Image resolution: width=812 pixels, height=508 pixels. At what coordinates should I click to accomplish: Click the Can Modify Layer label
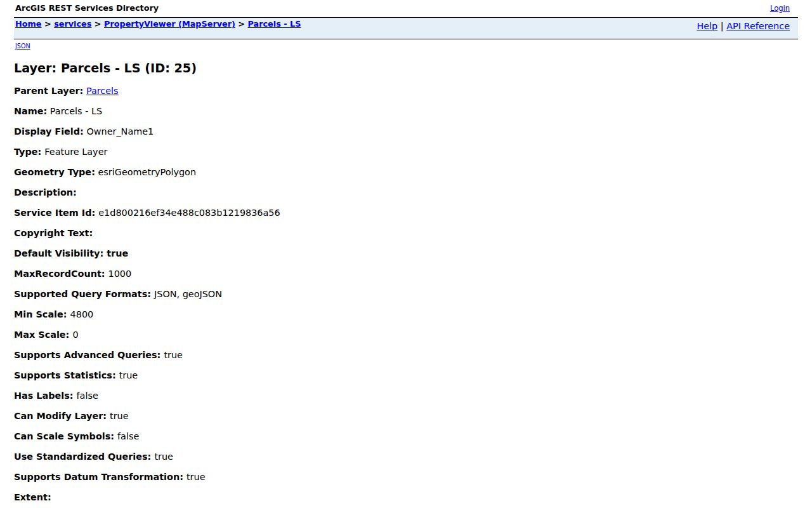click(60, 416)
